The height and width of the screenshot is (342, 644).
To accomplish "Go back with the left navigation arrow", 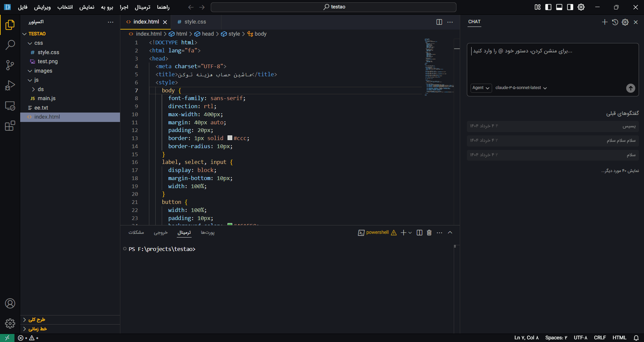I will coord(191,7).
